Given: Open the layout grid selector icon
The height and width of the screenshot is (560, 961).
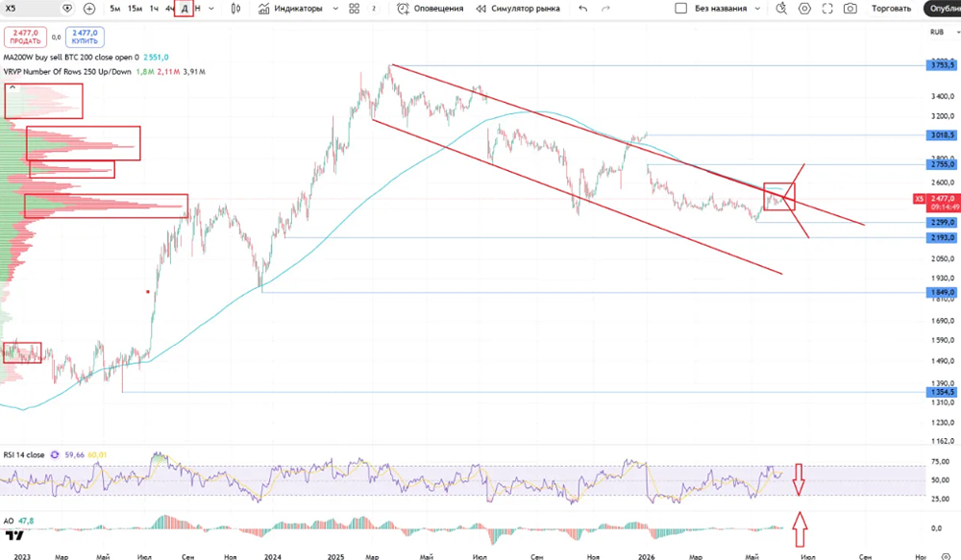Looking at the screenshot, I should 355,9.
